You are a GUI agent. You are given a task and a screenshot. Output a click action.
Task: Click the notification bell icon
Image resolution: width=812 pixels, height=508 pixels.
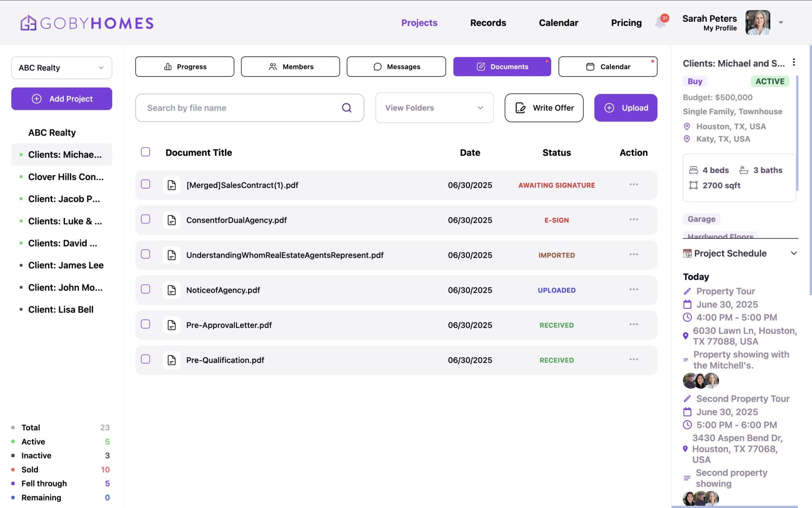pos(660,23)
